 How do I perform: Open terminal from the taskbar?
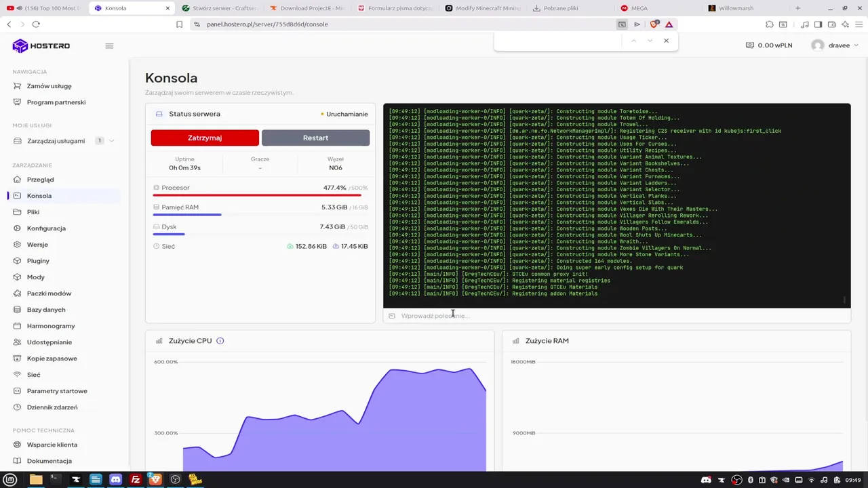pos(56,480)
